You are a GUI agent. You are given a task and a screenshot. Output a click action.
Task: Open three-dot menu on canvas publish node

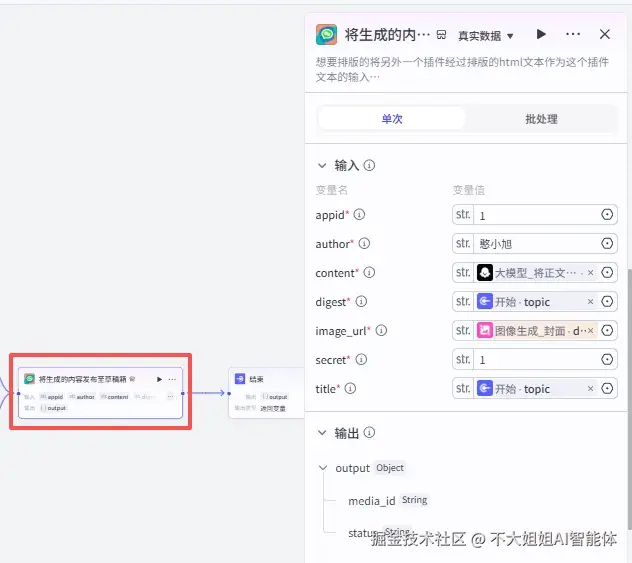[x=172, y=379]
